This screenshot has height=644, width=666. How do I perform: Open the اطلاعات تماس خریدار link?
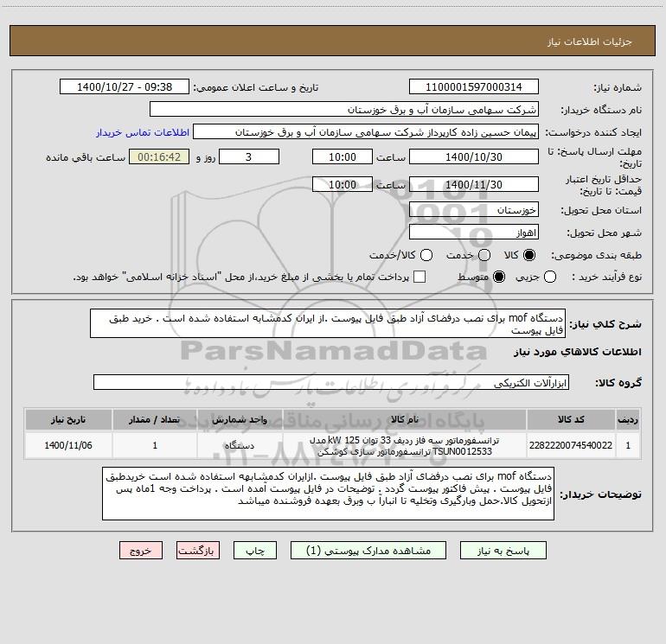click(143, 132)
